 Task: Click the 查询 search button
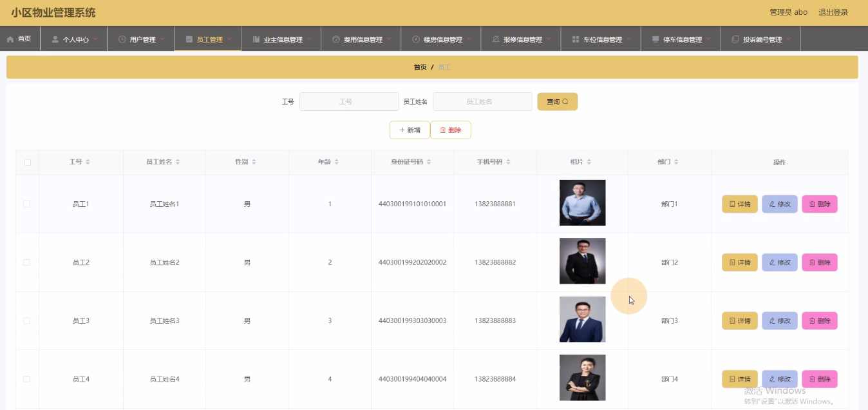557,102
